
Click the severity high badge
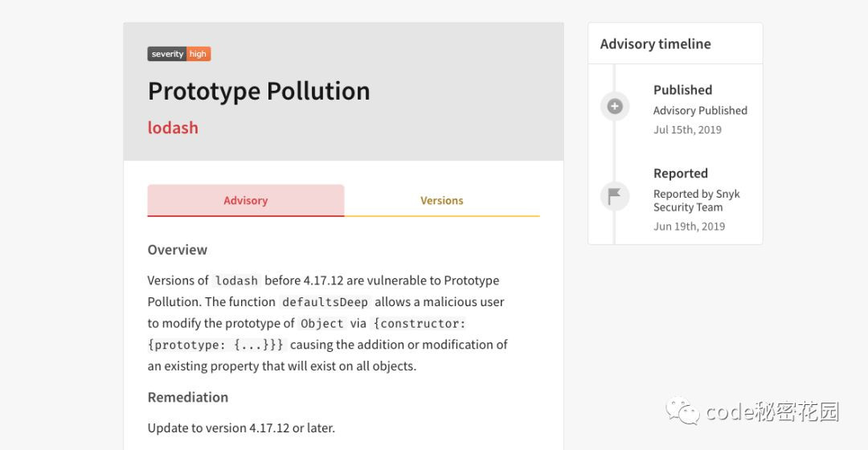pyautogui.click(x=179, y=54)
